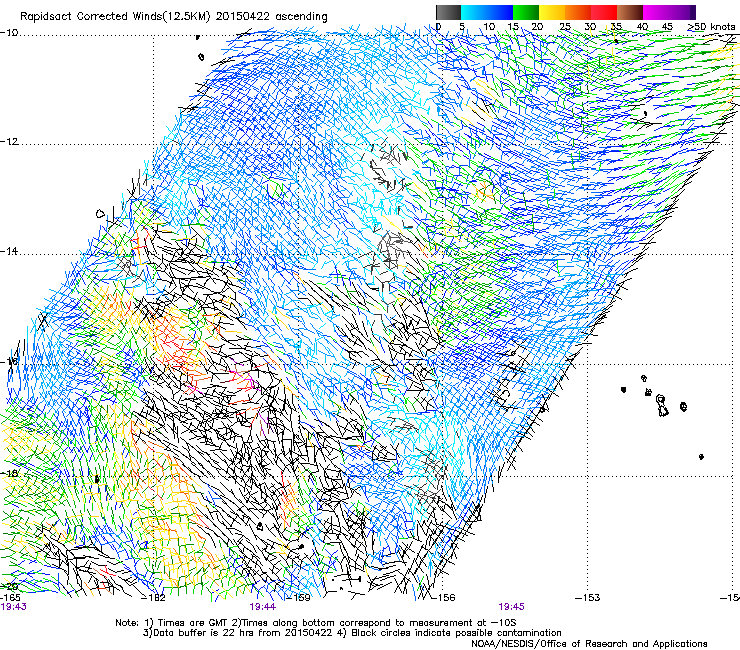Select the "0" label under the color bar
This screenshot has height=650, width=740.
[438, 27]
